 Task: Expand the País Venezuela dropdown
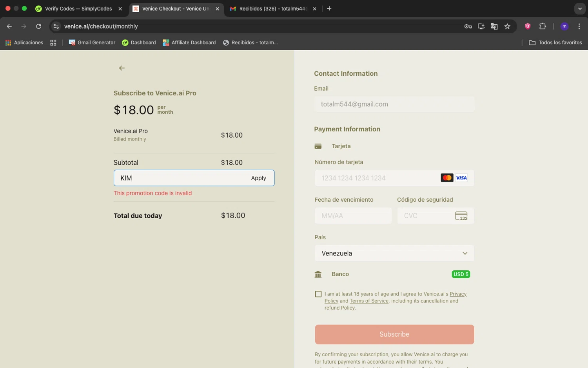point(394,253)
